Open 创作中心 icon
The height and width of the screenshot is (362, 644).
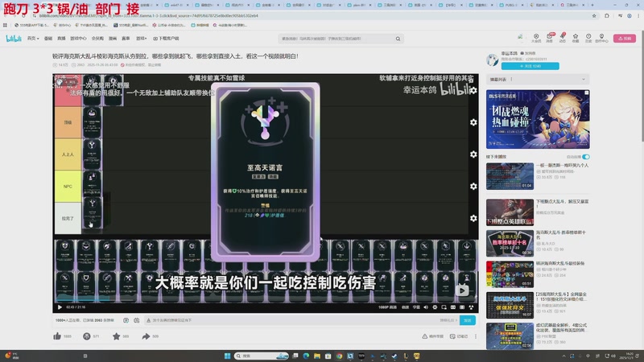(601, 38)
